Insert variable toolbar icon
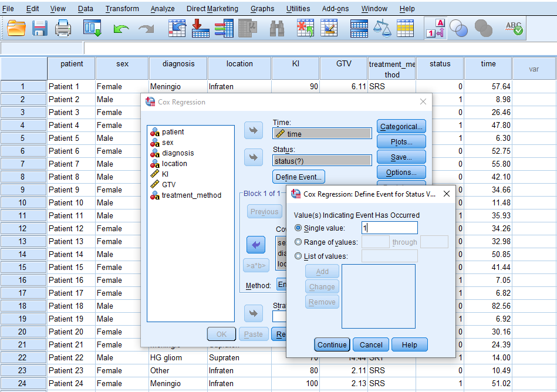557x392 pixels. (329, 28)
